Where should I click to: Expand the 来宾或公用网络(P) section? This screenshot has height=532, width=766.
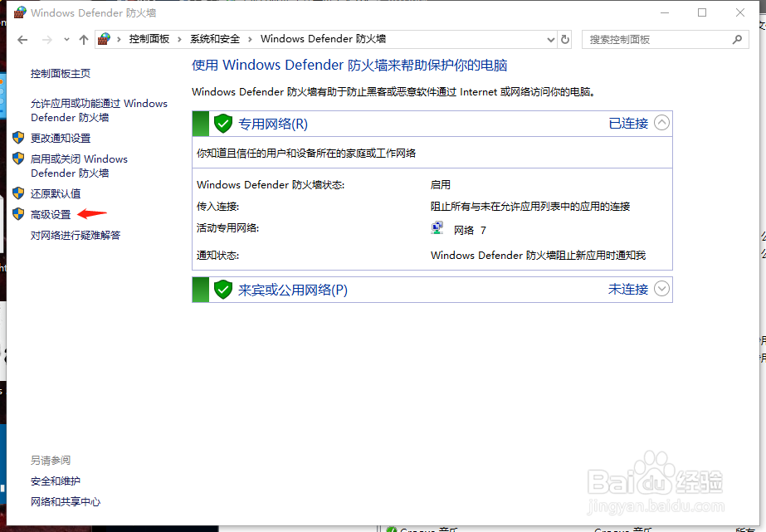[x=662, y=289]
